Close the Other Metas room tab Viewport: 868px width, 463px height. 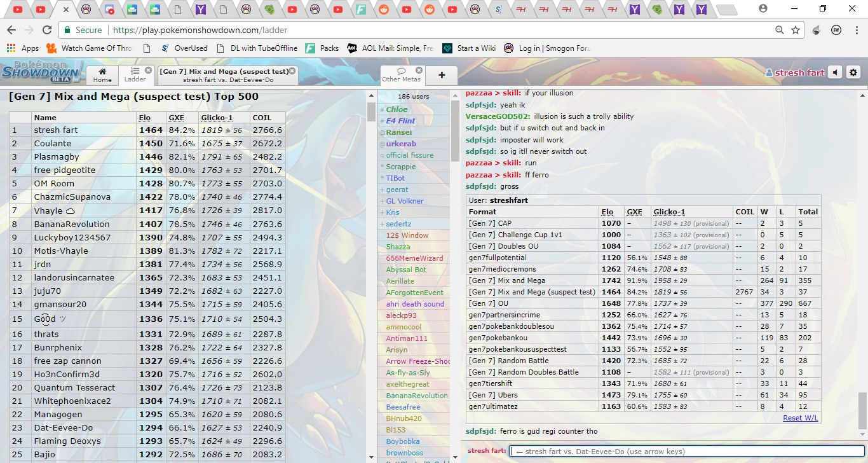pos(419,71)
